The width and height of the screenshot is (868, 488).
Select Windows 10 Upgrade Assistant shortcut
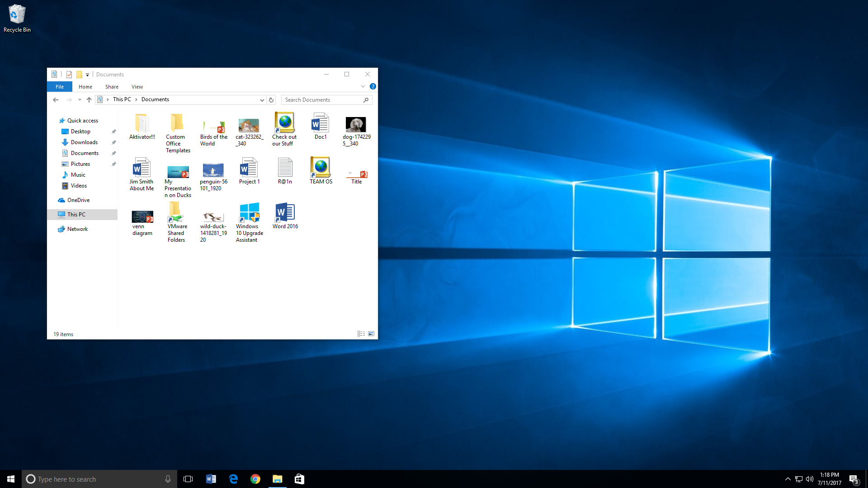click(249, 222)
